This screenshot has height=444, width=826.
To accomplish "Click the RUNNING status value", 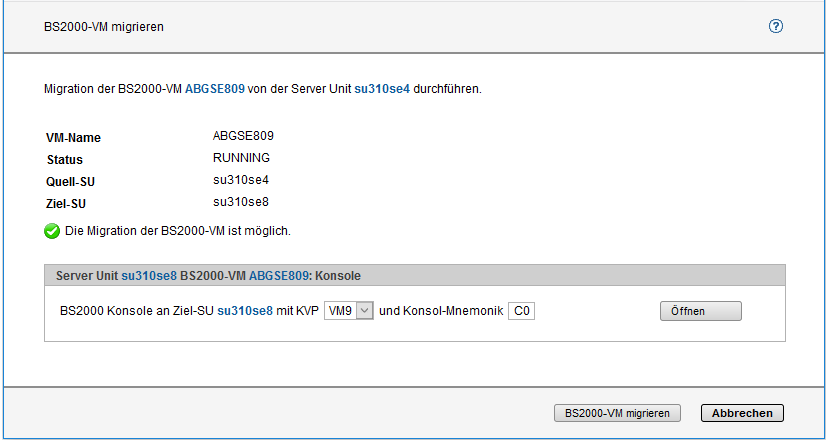I will point(241,158).
